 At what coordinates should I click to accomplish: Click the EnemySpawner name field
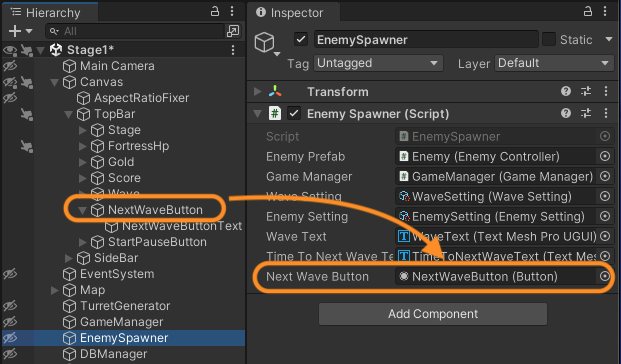[x=426, y=40]
